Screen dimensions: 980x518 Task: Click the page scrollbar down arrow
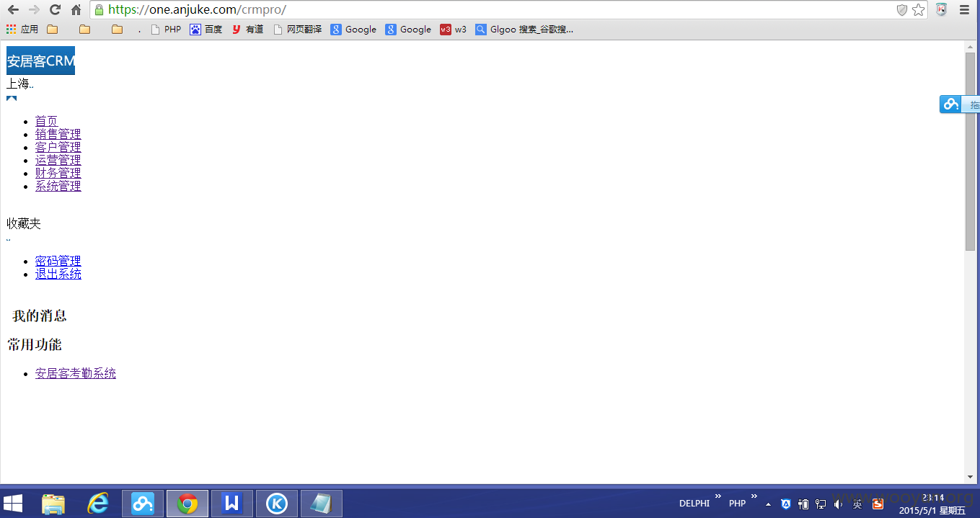[x=970, y=477]
